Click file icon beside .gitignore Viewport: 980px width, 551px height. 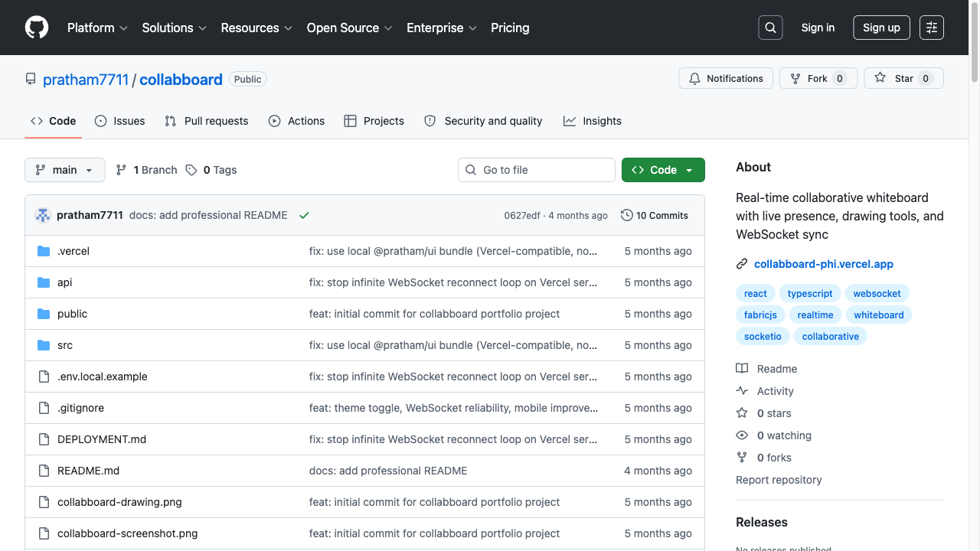pos(44,408)
